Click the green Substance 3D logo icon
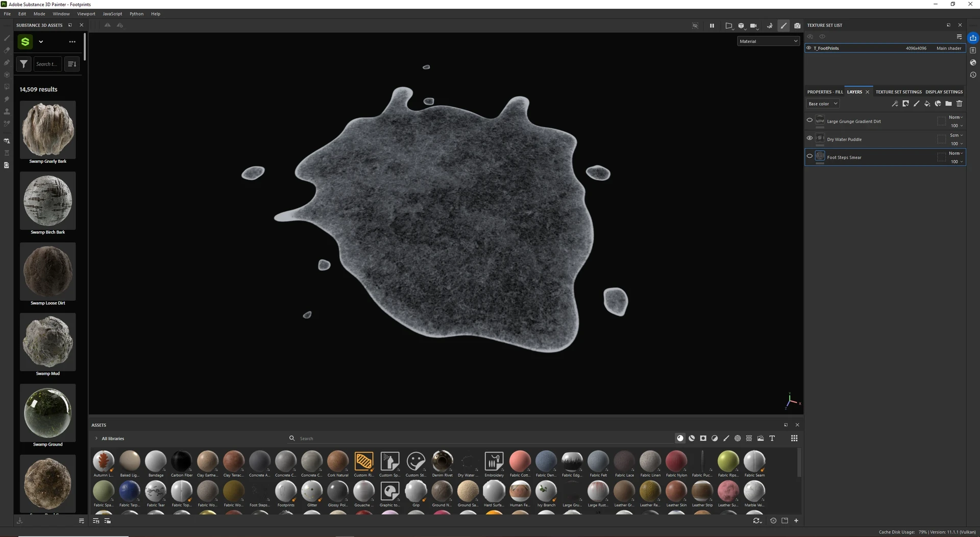 click(25, 41)
